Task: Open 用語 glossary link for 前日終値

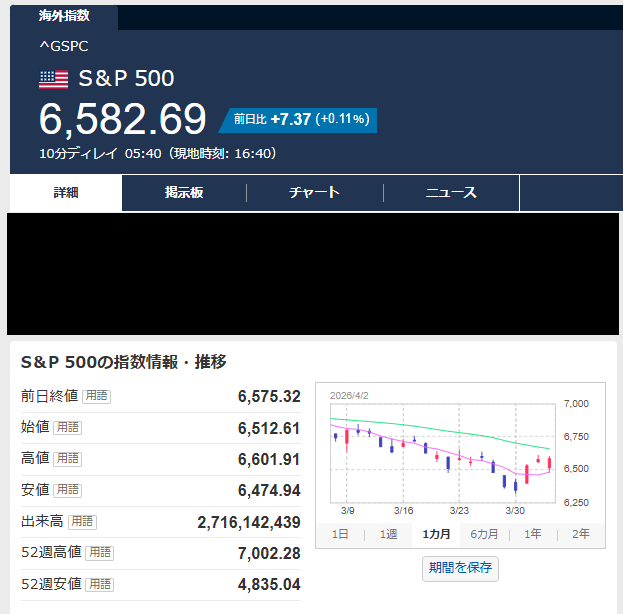Action: point(96,396)
